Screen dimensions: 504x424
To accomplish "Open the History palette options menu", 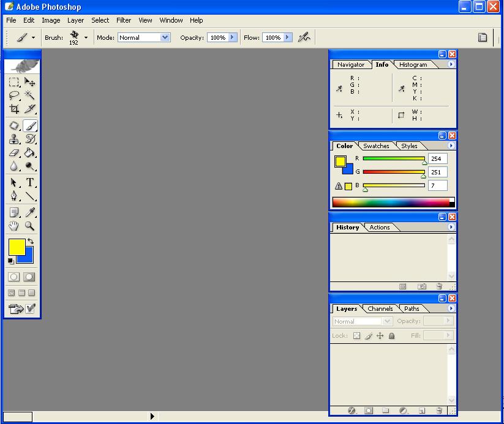I will pyautogui.click(x=451, y=227).
